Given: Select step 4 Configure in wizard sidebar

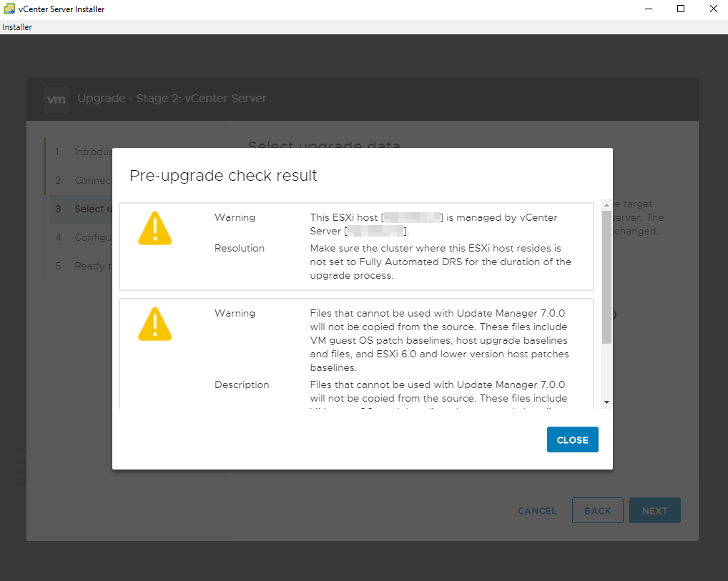Looking at the screenshot, I should 81,237.
